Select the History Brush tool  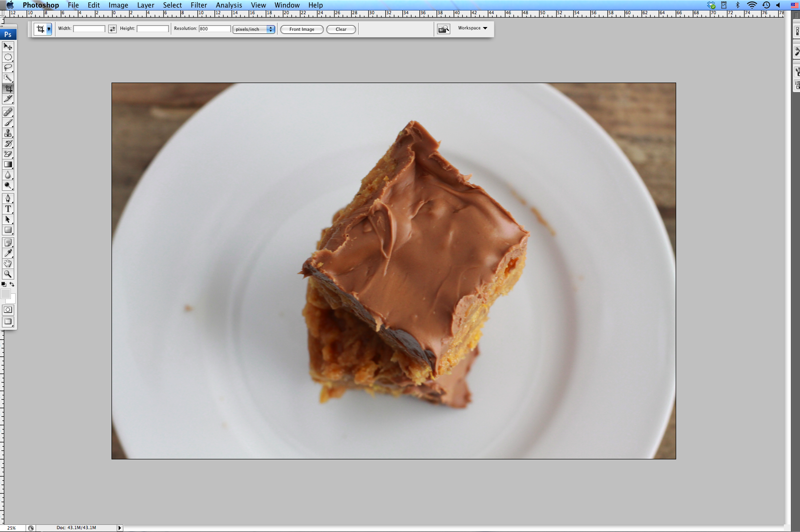pyautogui.click(x=8, y=143)
